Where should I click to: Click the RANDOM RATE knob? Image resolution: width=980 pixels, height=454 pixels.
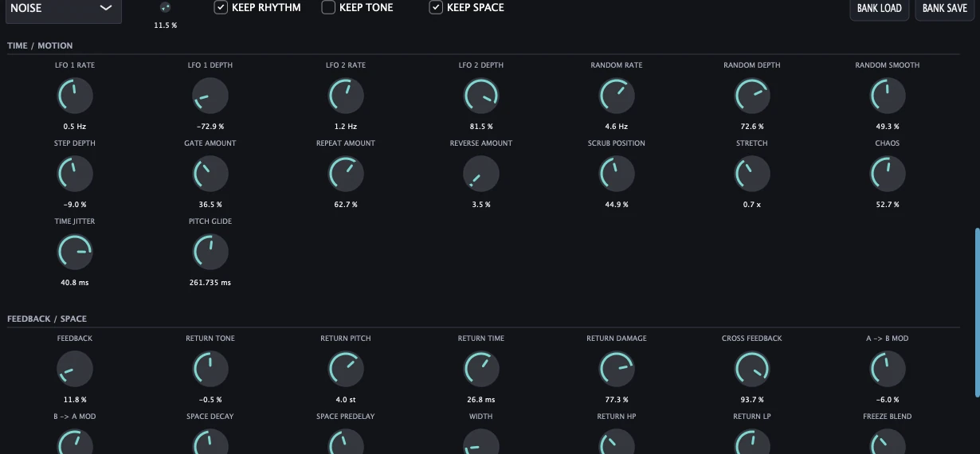coord(617,96)
